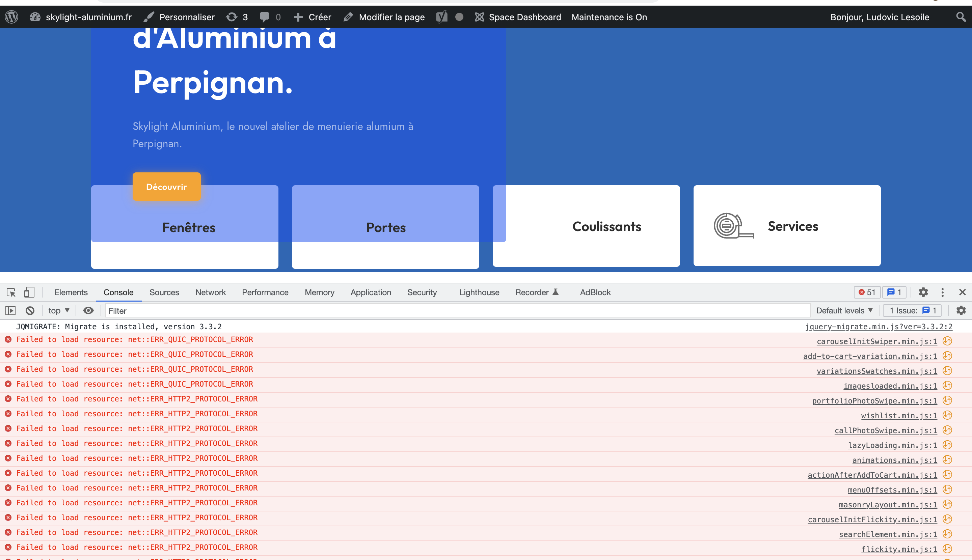This screenshot has width=972, height=560.
Task: Toggle live expression eye icon
Action: click(88, 310)
